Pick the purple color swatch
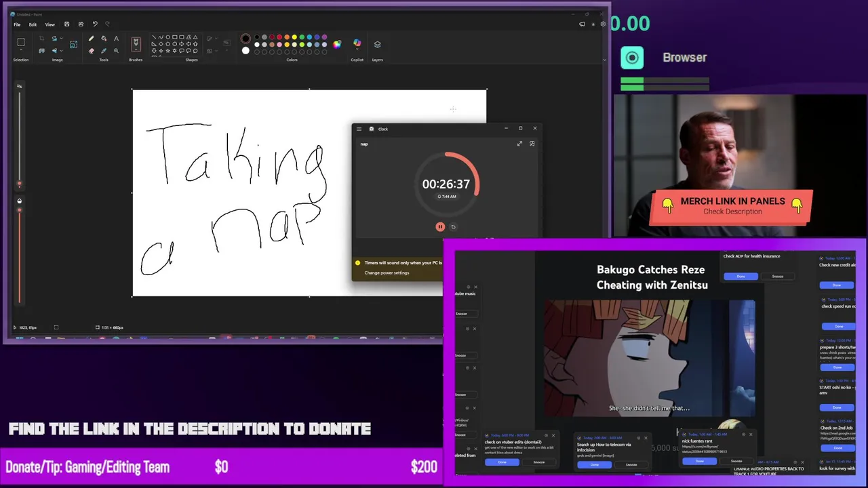 324,37
